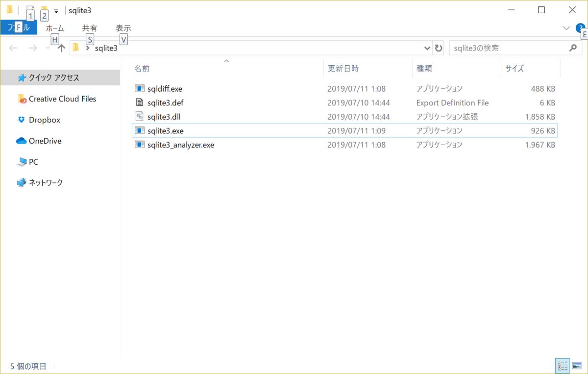The width and height of the screenshot is (588, 374).
Task: Click the Dropbox sidebar icon
Action: click(21, 120)
